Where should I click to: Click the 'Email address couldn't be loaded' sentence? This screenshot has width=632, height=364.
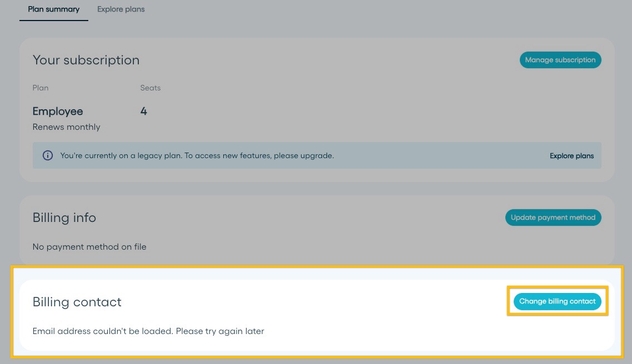(x=103, y=331)
